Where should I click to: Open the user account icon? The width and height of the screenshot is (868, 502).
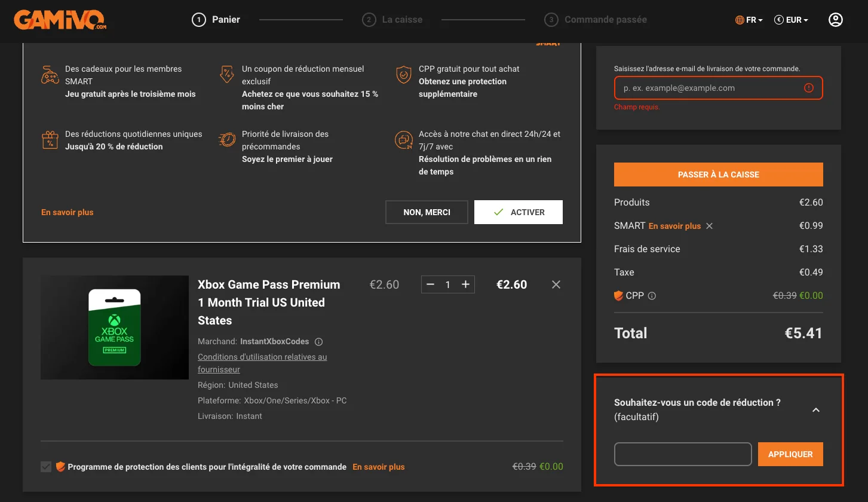(x=836, y=20)
